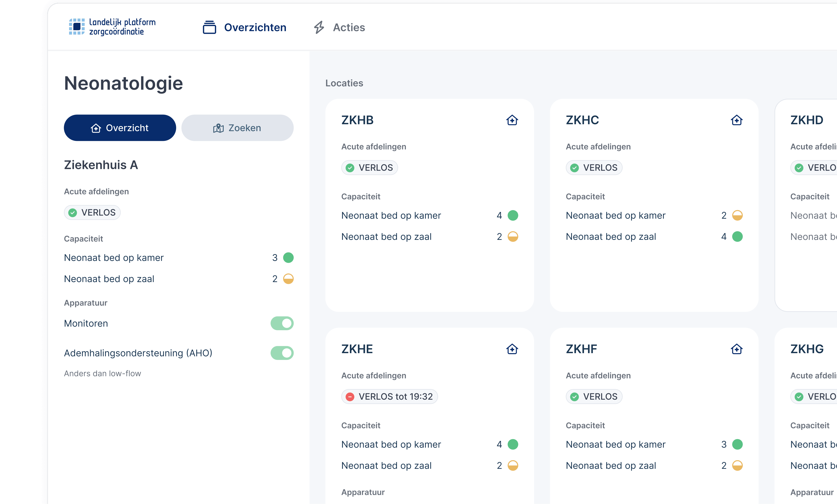Open the Acties menu

(x=349, y=27)
